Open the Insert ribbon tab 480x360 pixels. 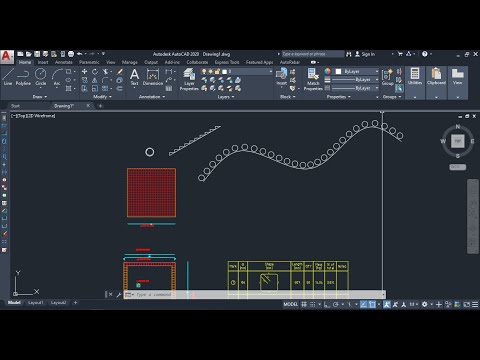(43, 62)
